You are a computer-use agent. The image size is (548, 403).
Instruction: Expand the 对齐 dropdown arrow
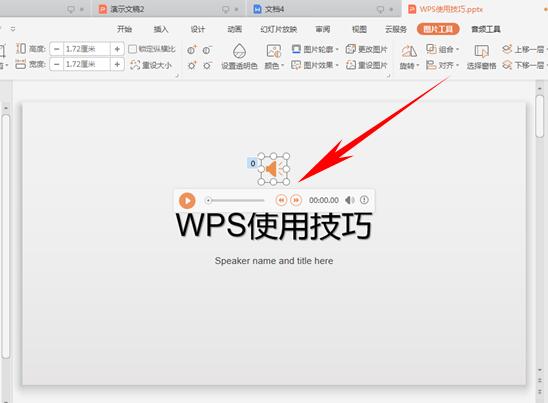tap(457, 65)
